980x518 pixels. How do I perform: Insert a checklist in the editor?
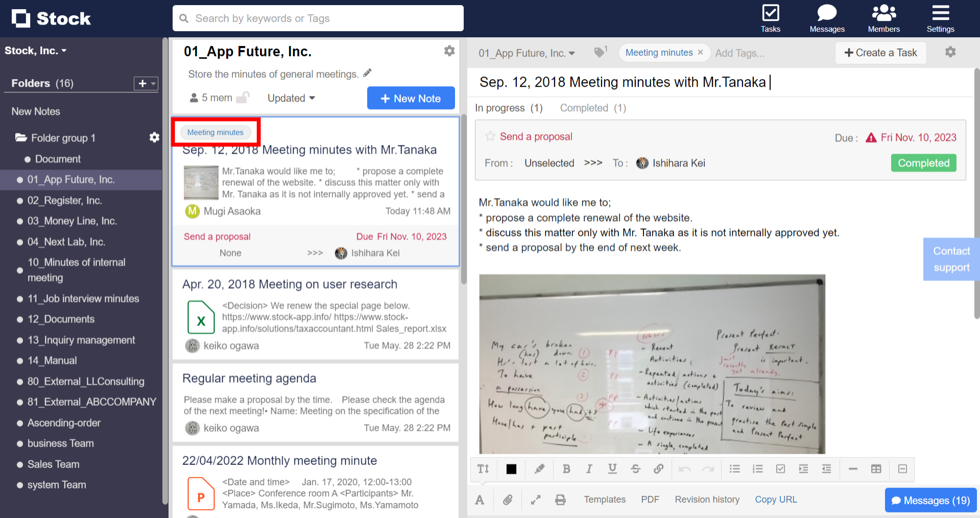(x=780, y=468)
